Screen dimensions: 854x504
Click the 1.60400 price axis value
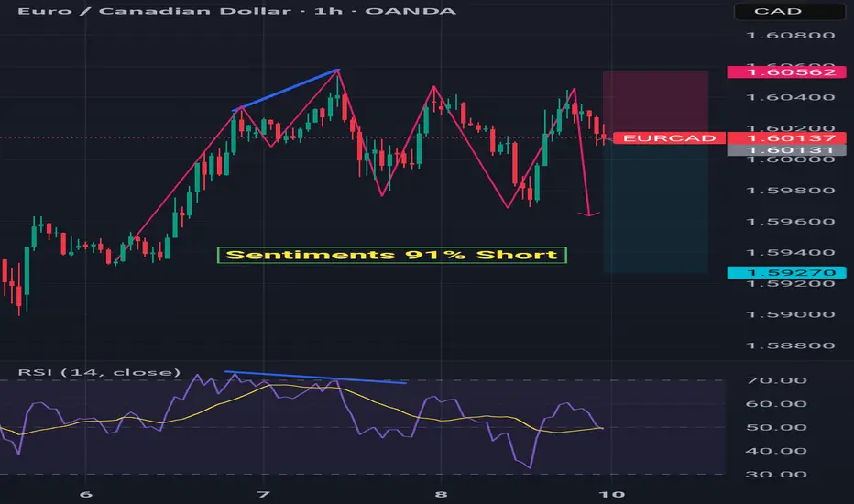(790, 97)
